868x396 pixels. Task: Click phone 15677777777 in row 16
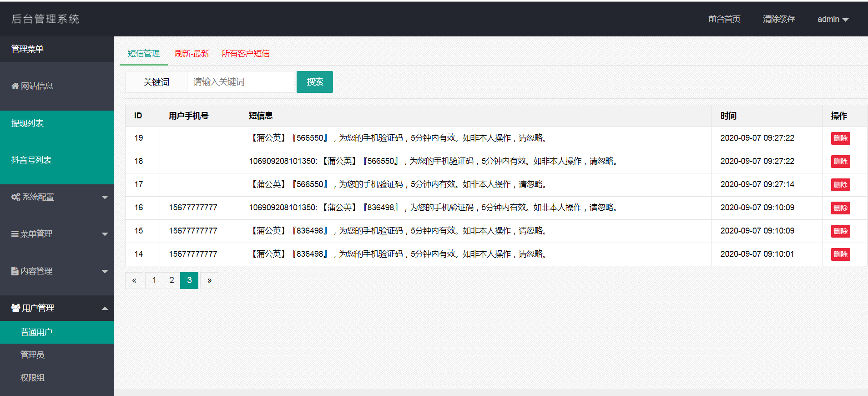[193, 208]
